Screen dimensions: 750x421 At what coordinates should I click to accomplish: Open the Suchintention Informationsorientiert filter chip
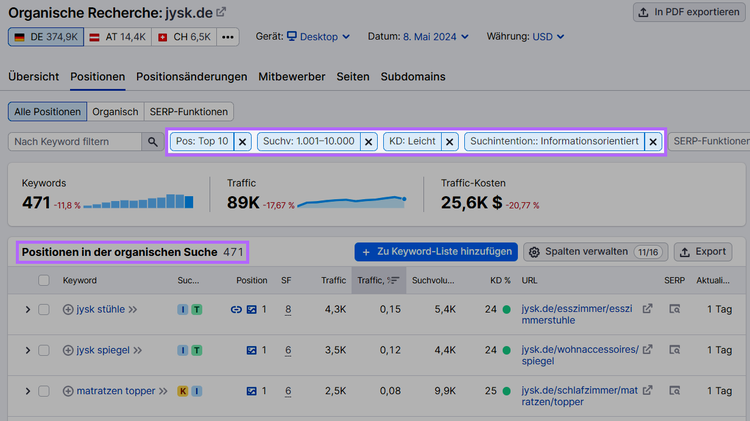tap(554, 142)
